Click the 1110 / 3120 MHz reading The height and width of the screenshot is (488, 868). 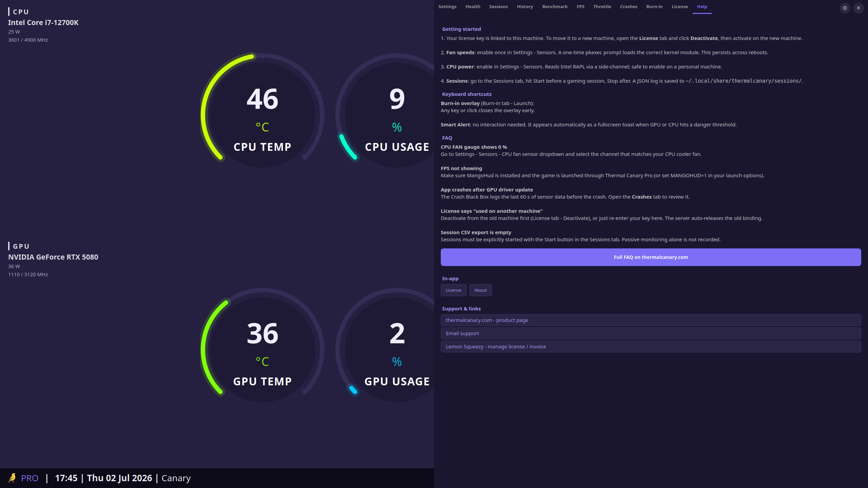(28, 274)
